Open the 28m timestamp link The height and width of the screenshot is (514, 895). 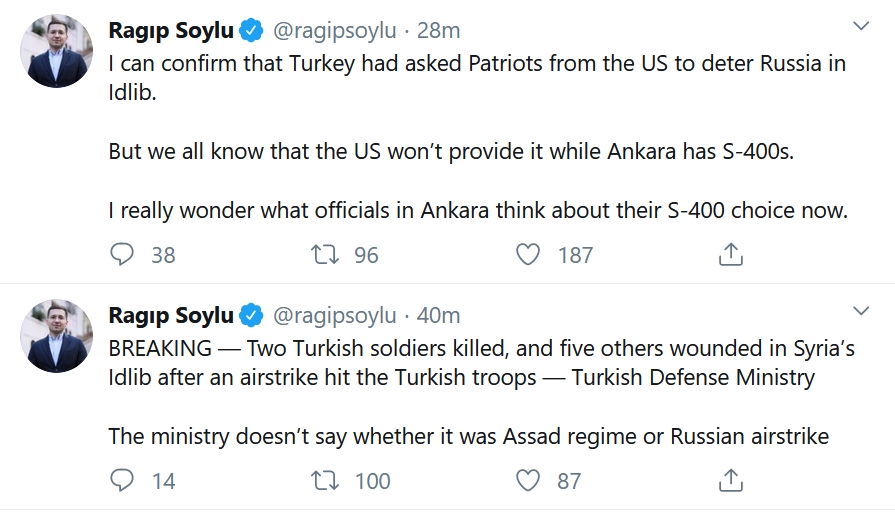pos(437,31)
